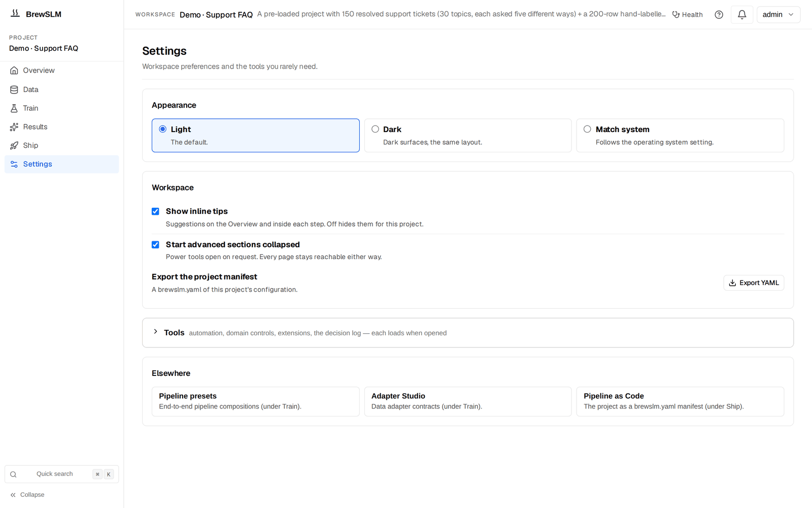The height and width of the screenshot is (508, 812).
Task: Click the Overview house icon in the sidebar
Action: click(14, 71)
